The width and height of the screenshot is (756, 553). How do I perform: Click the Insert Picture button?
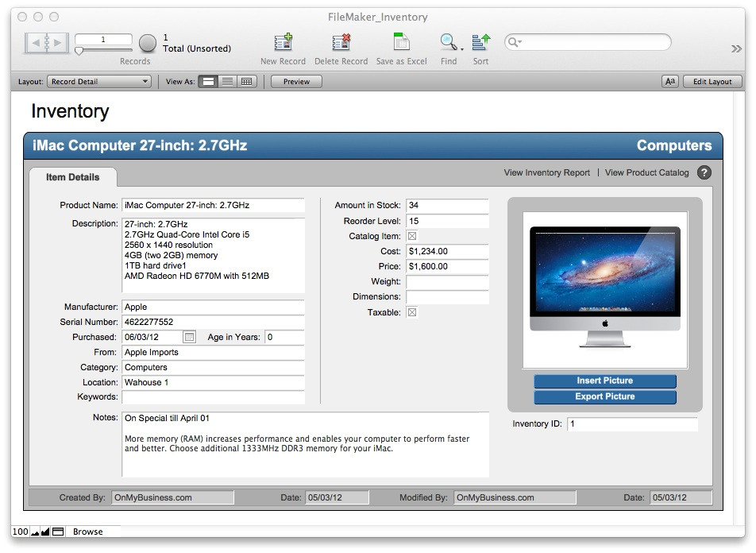(604, 381)
